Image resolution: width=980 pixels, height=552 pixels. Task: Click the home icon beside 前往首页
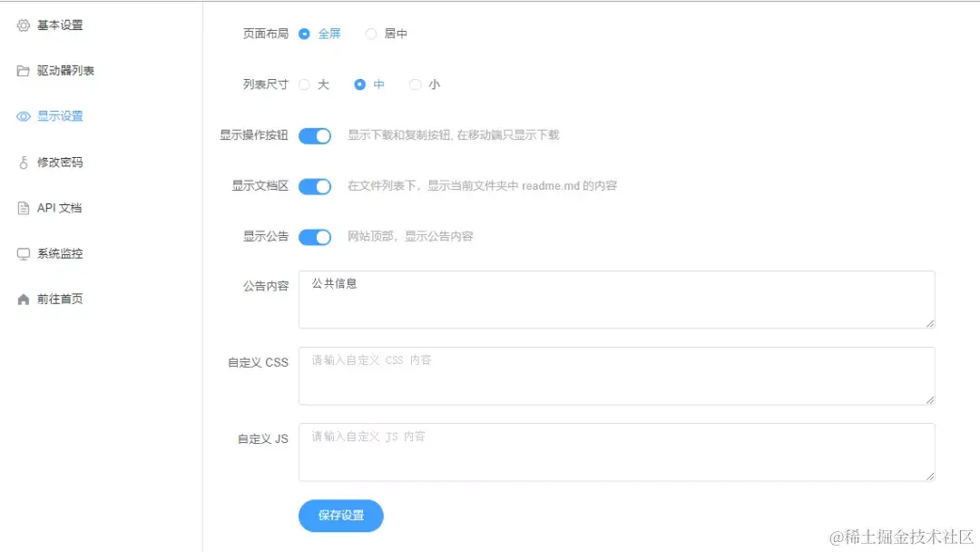[x=24, y=299]
